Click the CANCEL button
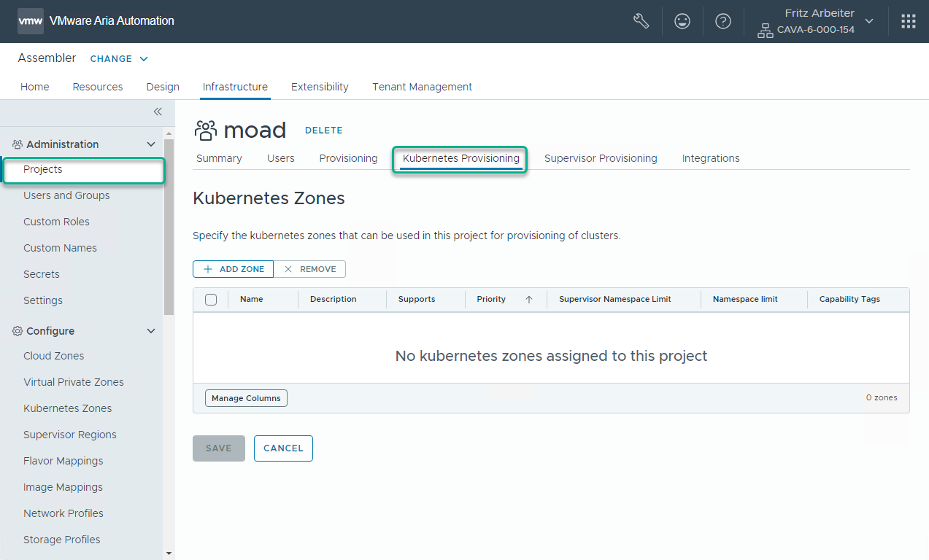Viewport: 929px width, 560px height. 283,448
